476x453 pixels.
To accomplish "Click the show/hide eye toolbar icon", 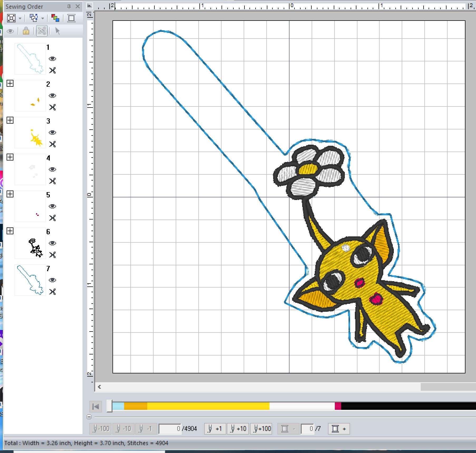I will pyautogui.click(x=10, y=31).
